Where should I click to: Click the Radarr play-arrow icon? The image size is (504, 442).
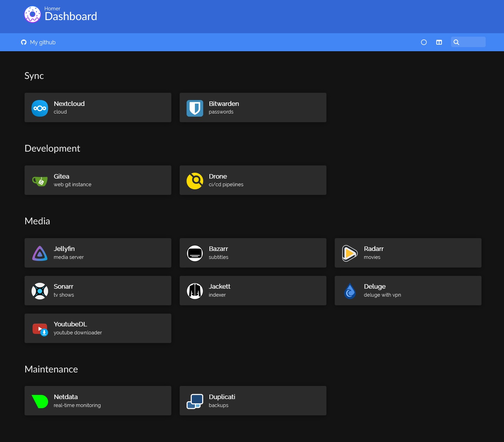tap(350, 253)
